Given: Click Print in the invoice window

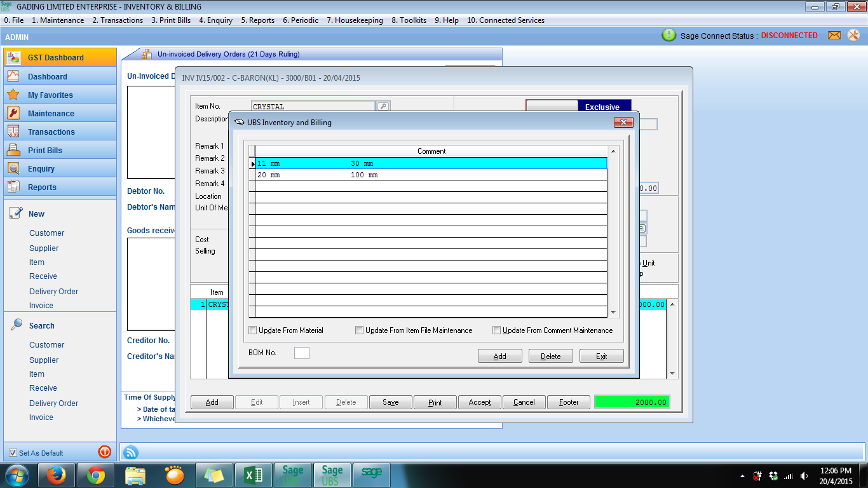Looking at the screenshot, I should click(435, 402).
